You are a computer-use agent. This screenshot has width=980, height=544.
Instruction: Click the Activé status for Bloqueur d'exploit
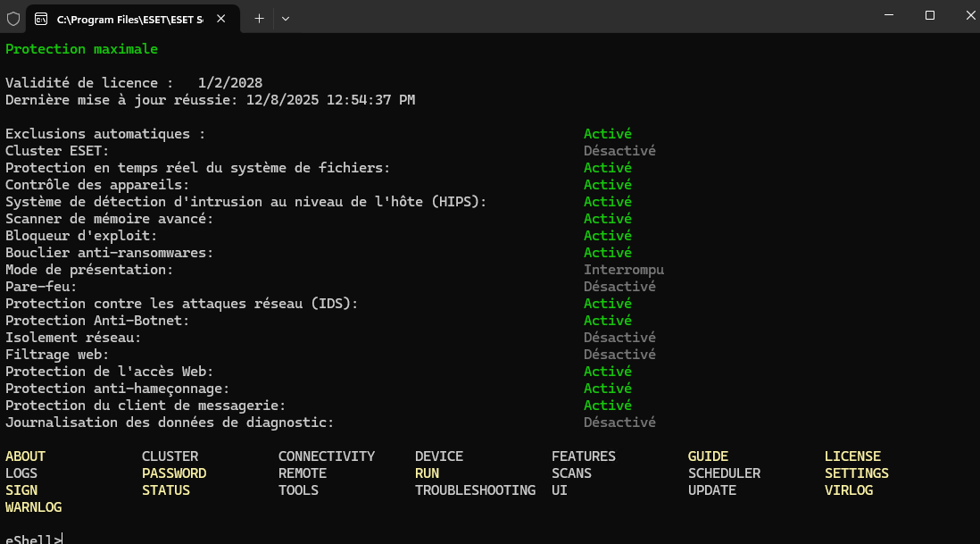pyautogui.click(x=608, y=236)
